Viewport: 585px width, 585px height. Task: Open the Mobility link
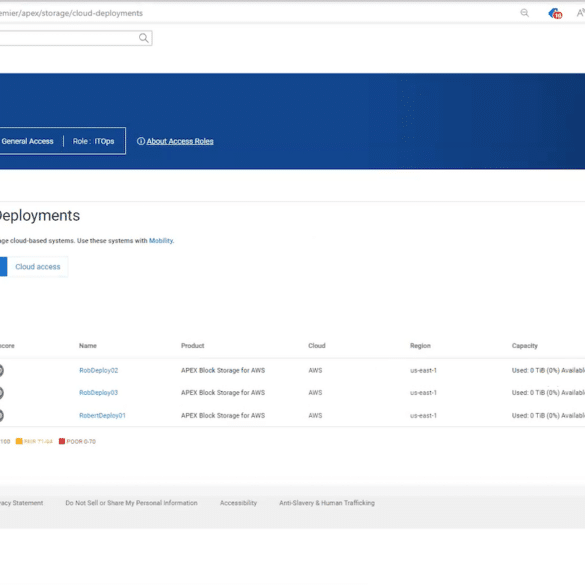click(x=161, y=241)
